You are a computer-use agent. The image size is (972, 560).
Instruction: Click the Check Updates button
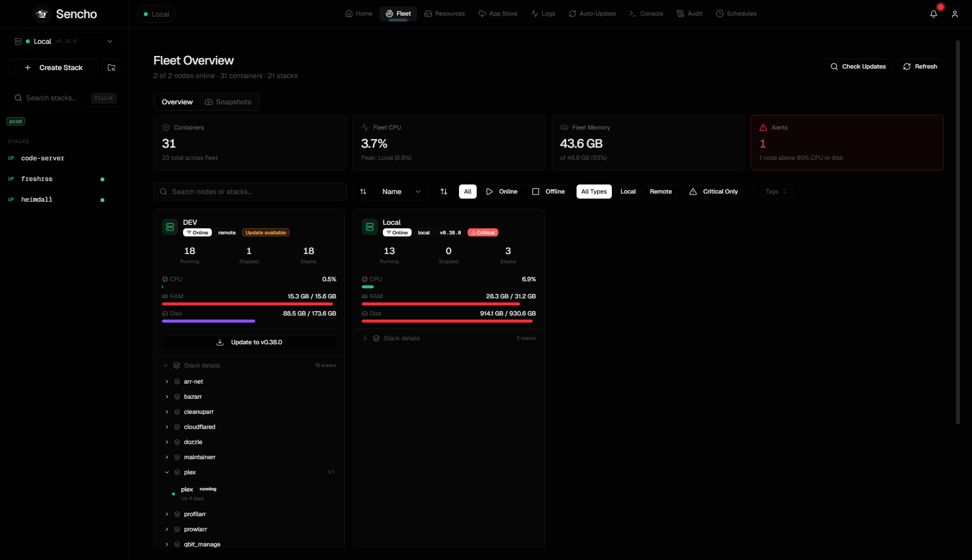(x=859, y=67)
